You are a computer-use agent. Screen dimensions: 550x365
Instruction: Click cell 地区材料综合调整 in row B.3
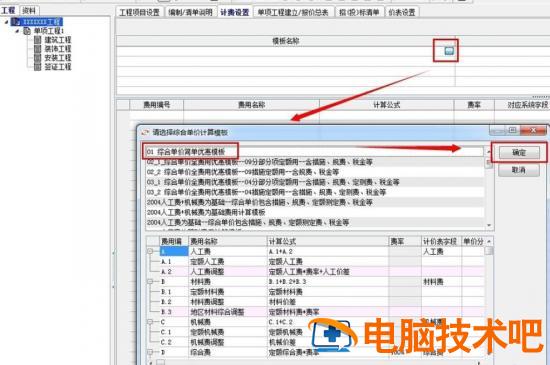click(x=228, y=312)
